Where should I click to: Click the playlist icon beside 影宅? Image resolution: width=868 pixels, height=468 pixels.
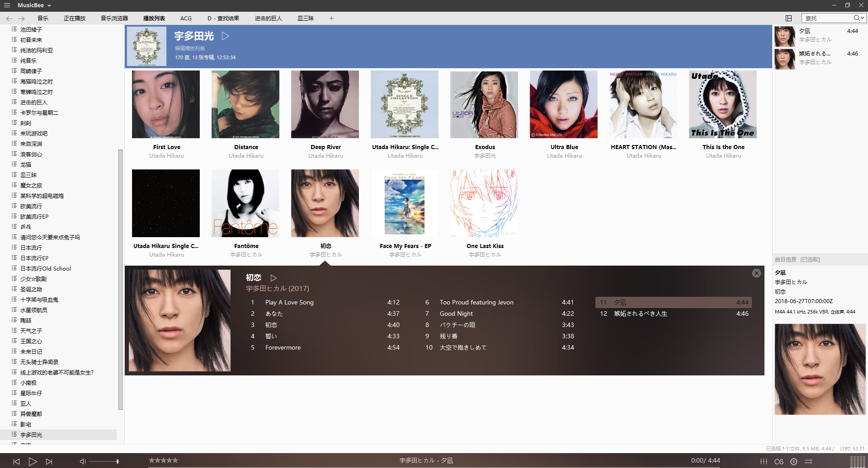(14, 424)
